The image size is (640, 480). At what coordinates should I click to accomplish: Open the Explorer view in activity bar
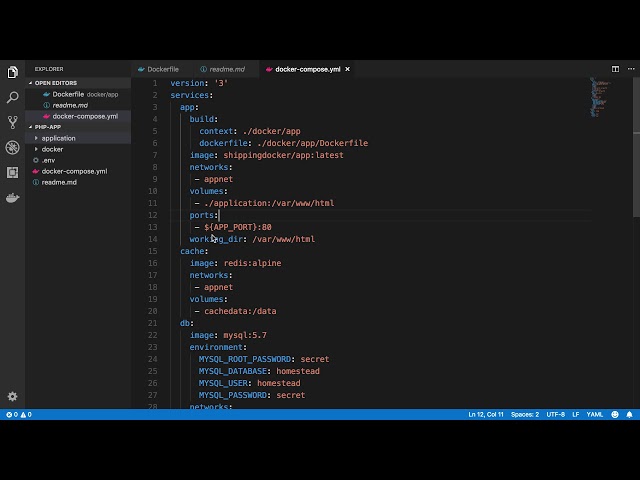coord(13,73)
